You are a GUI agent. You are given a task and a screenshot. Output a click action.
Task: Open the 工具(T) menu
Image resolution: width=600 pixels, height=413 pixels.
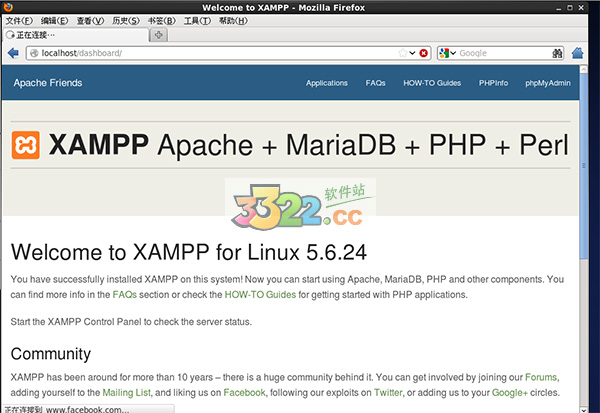click(197, 21)
